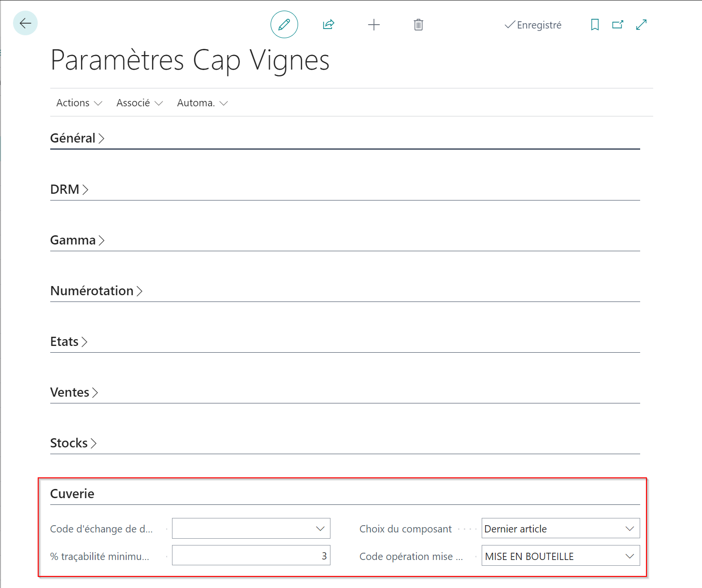Open the Share options icon

[x=328, y=24]
